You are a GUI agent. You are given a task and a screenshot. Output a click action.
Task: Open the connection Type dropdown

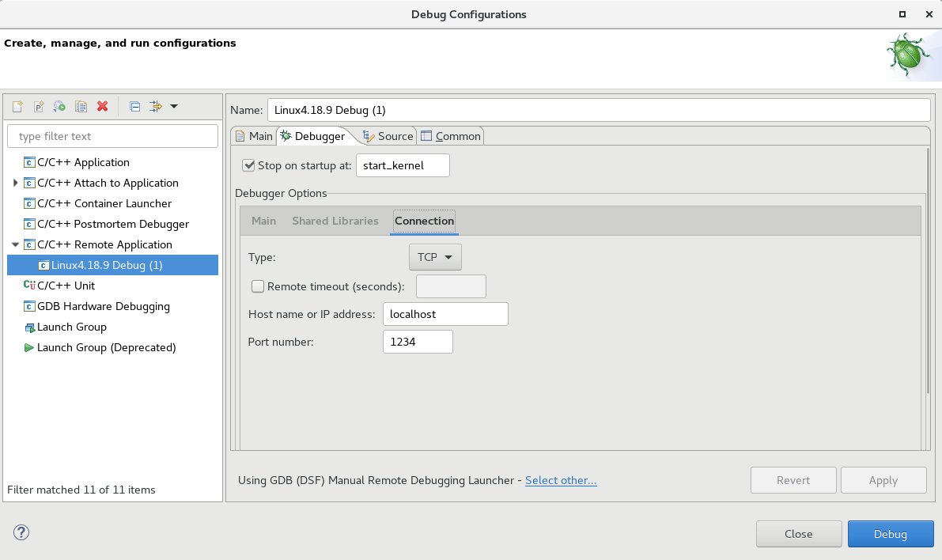(x=434, y=256)
